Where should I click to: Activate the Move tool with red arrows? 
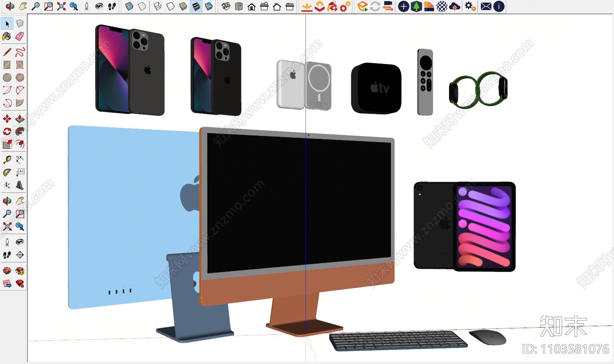7,119
